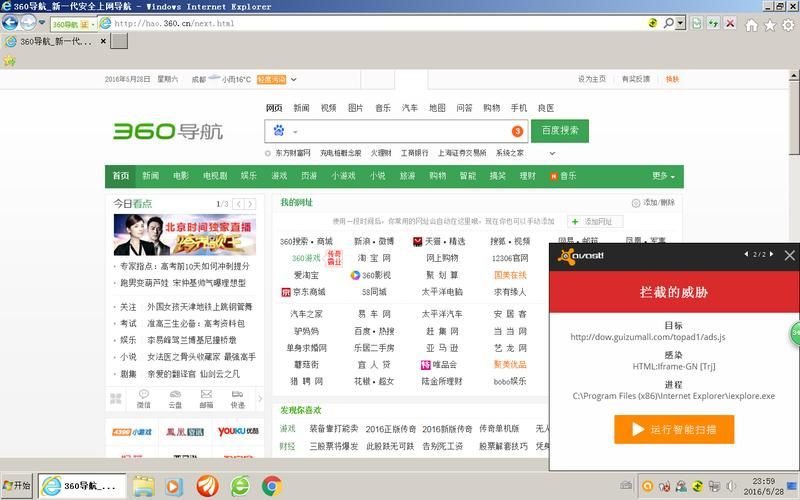Click the orange 运行智能扫描 button
800x500 pixels.
coord(674,429)
